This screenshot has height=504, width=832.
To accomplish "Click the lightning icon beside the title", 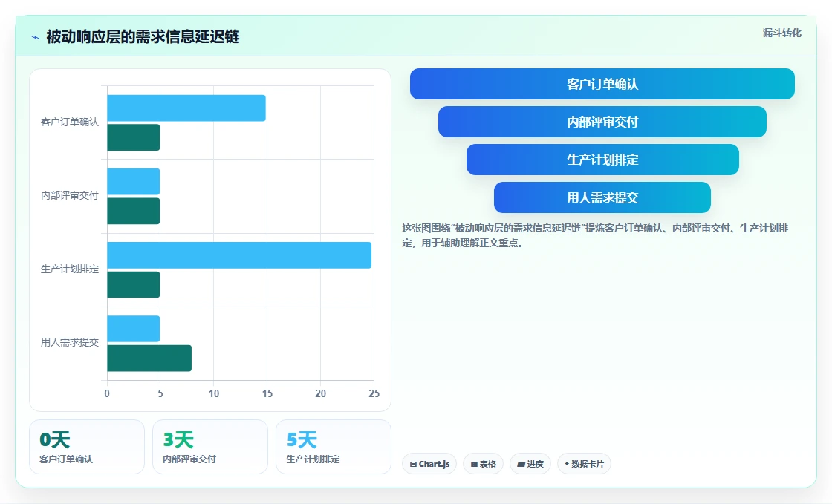I will coord(36,37).
